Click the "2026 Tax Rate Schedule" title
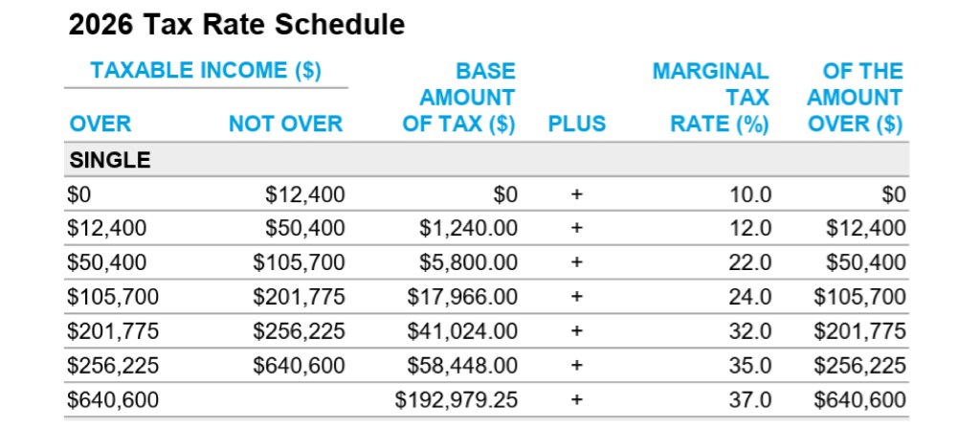The image size is (980, 430). tap(236, 26)
